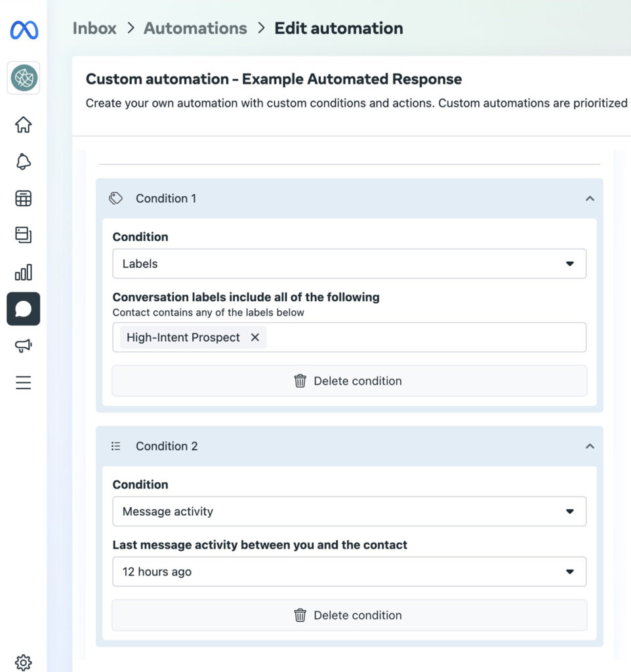Open the 12 hours ago dropdown
Screen dimensions: 631x672
(x=349, y=572)
